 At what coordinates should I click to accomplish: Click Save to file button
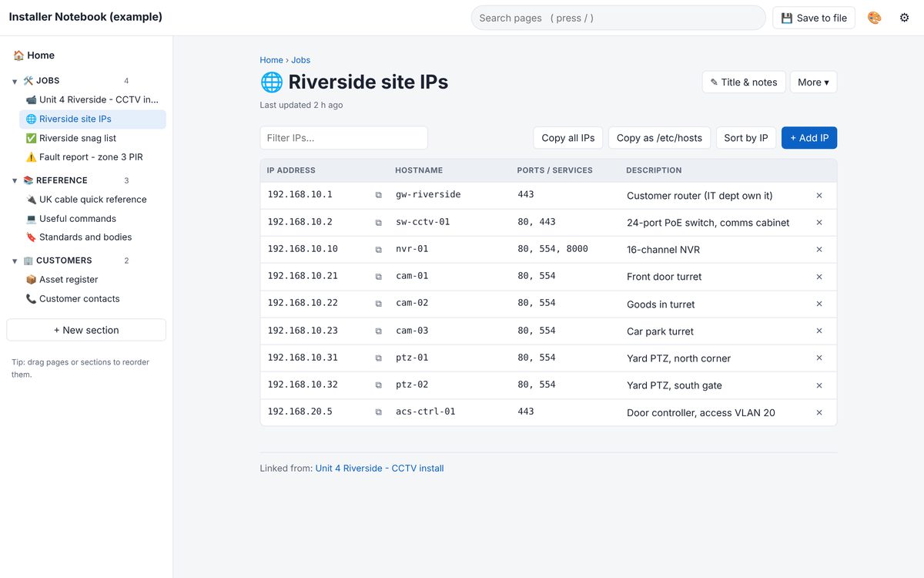coord(814,18)
